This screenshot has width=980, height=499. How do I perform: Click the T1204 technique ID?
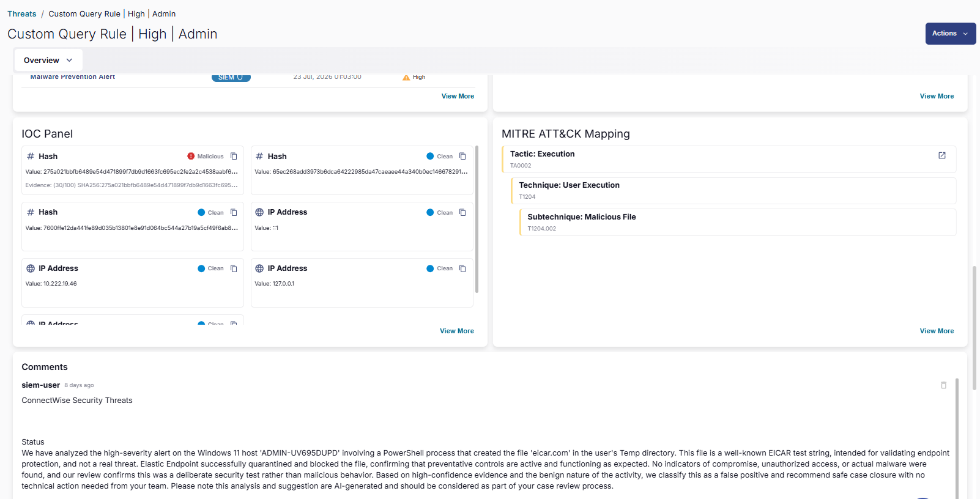click(x=527, y=197)
